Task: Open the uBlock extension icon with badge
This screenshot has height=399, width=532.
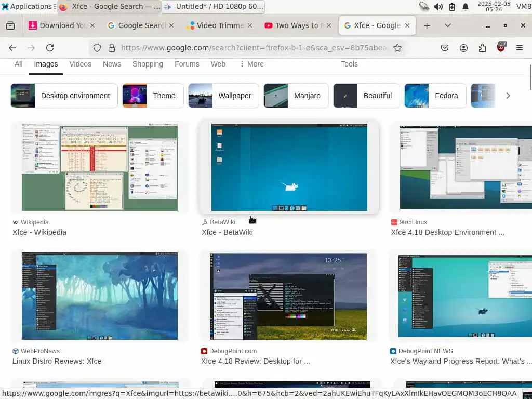Action: click(x=501, y=47)
